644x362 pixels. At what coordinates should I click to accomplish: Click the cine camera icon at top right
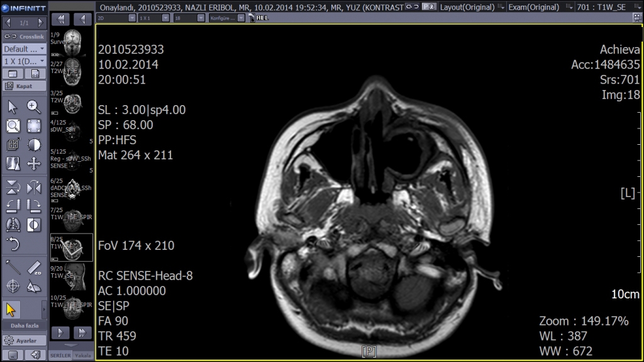click(x=638, y=18)
